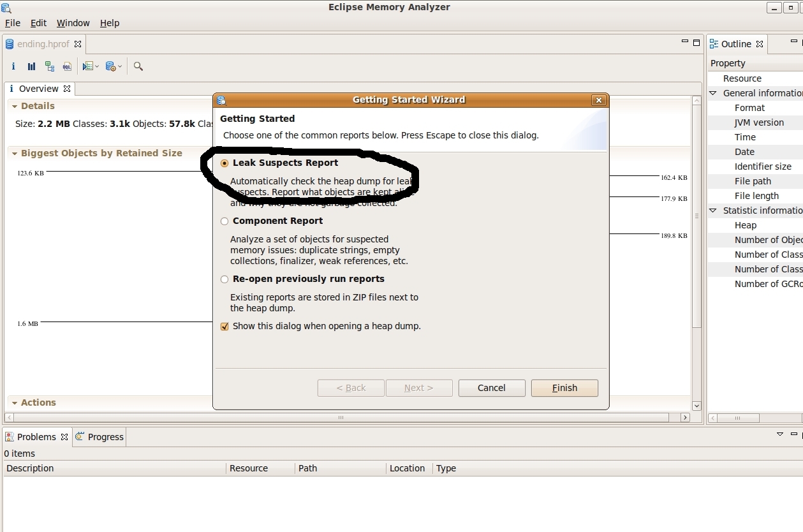Collapse Biggest Objects by Retained Size section
Screen dimensions: 803x532
point(14,154)
